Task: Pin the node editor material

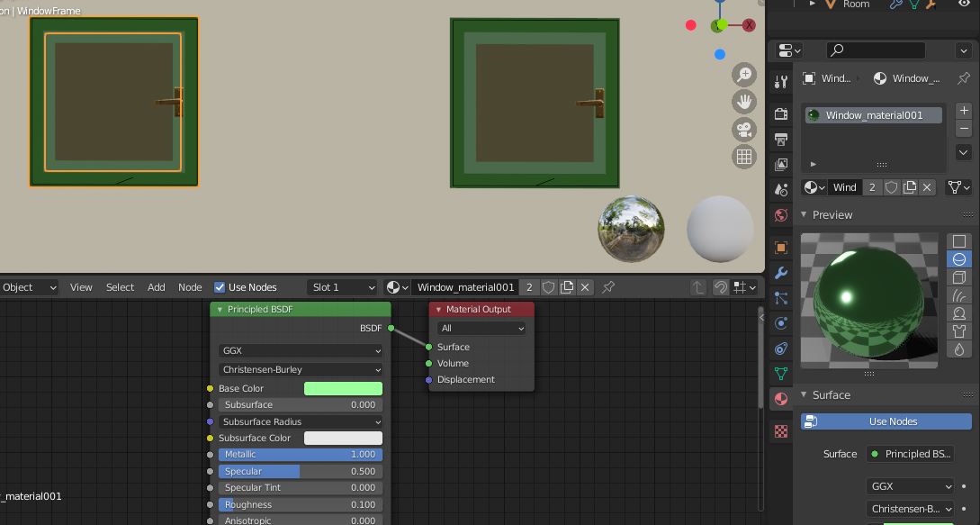Action: tap(608, 287)
